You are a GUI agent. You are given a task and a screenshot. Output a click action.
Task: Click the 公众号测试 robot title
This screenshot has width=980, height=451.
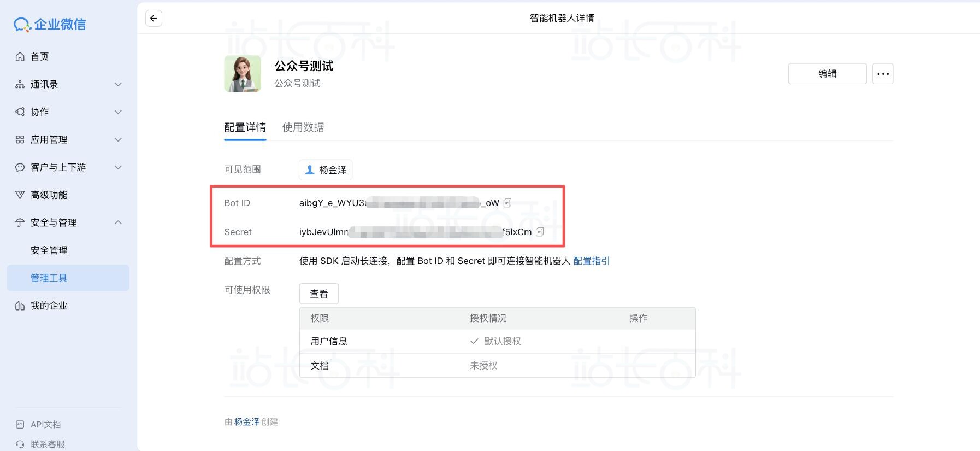pos(304,66)
